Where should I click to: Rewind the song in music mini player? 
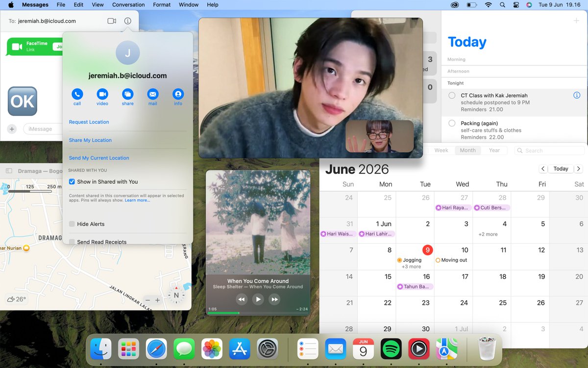click(x=241, y=299)
